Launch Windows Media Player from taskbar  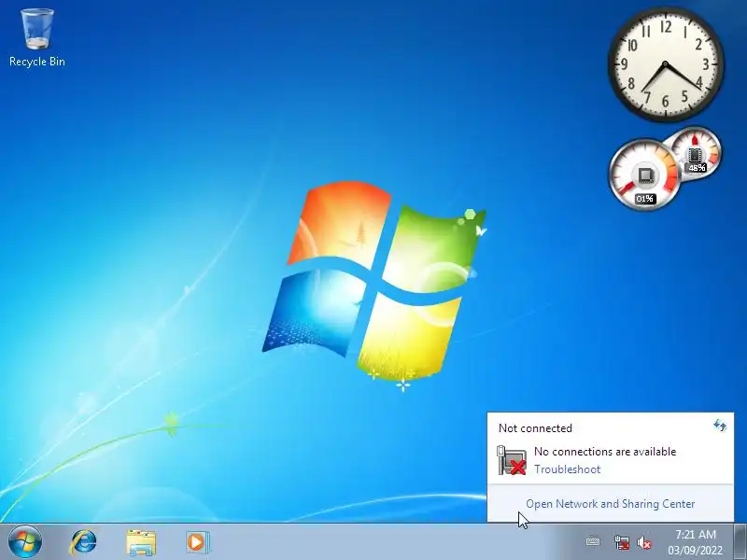(x=197, y=542)
